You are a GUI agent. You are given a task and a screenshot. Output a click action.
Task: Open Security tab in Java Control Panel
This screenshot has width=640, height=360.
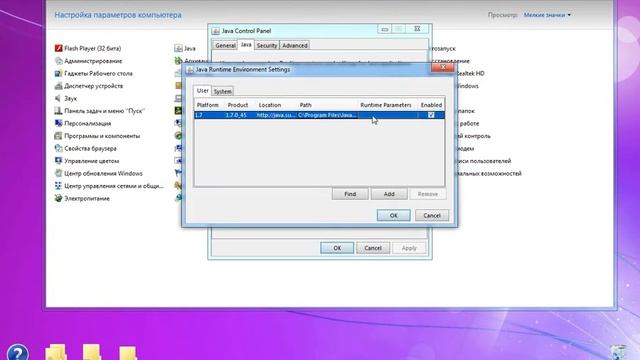pos(267,45)
